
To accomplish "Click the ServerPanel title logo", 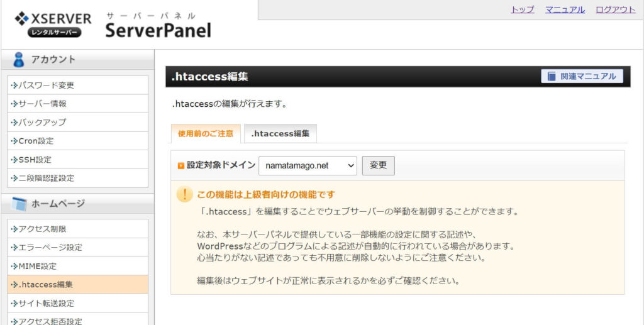I will (158, 26).
